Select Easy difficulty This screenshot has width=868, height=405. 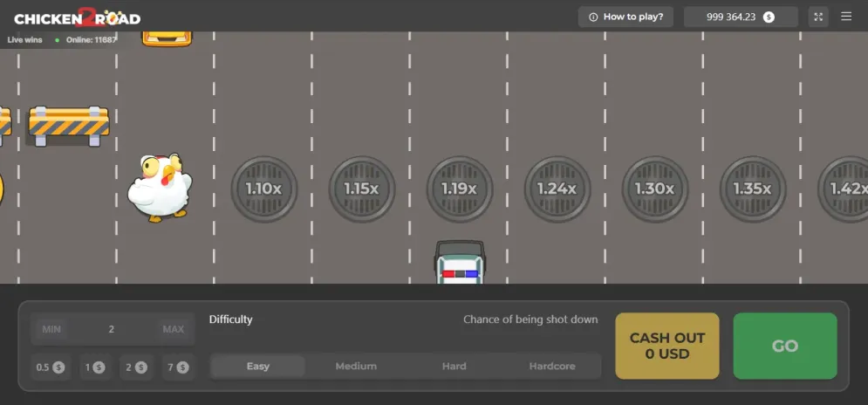pos(258,367)
